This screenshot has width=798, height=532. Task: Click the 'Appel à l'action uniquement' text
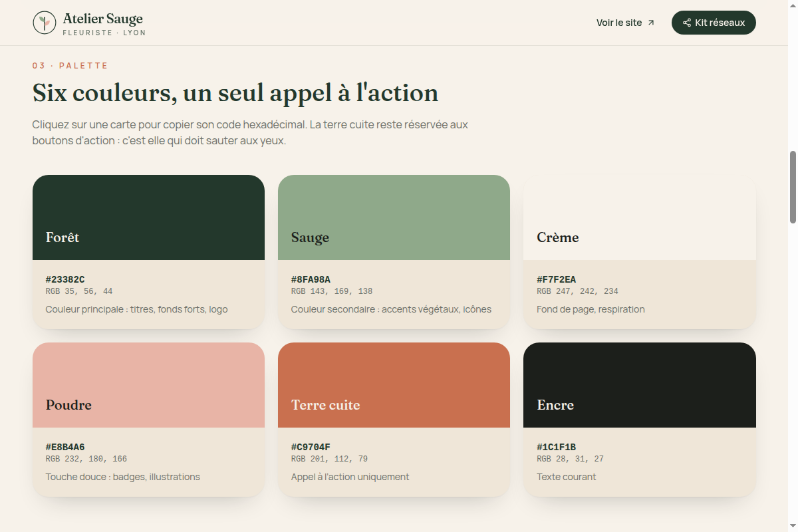click(x=350, y=477)
